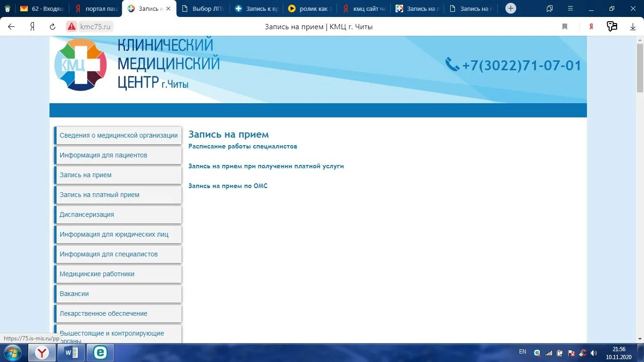Switch to the «Выбор ЛПУ» tab
This screenshot has width=644, height=362.
pos(204,8)
